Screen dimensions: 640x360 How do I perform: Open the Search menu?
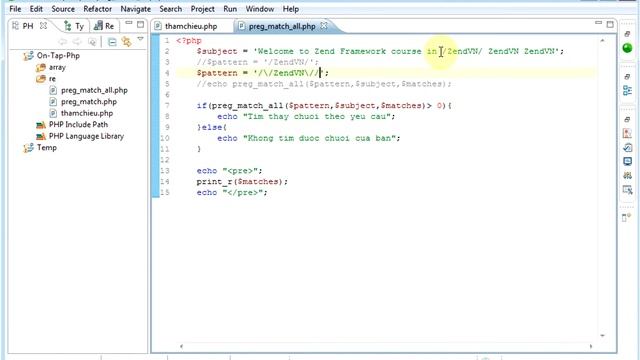[171, 9]
